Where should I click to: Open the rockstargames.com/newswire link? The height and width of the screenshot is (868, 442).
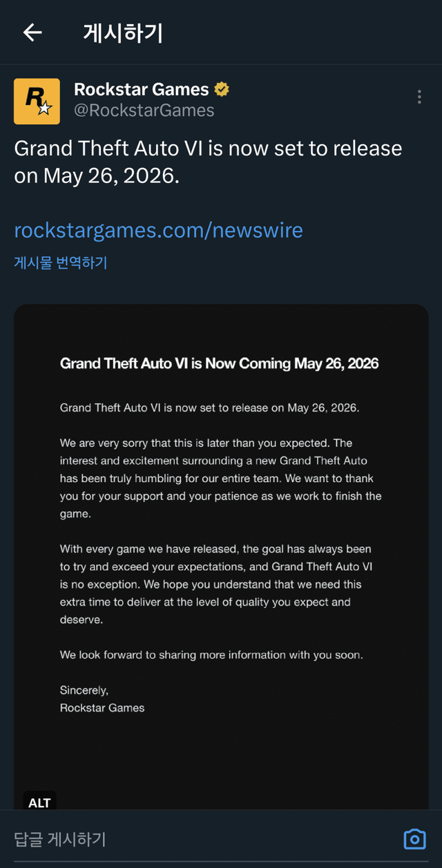(158, 230)
